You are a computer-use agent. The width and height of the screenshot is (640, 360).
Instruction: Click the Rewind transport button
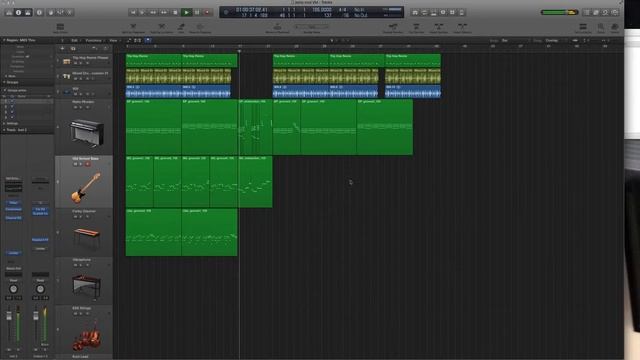[x=153, y=13]
